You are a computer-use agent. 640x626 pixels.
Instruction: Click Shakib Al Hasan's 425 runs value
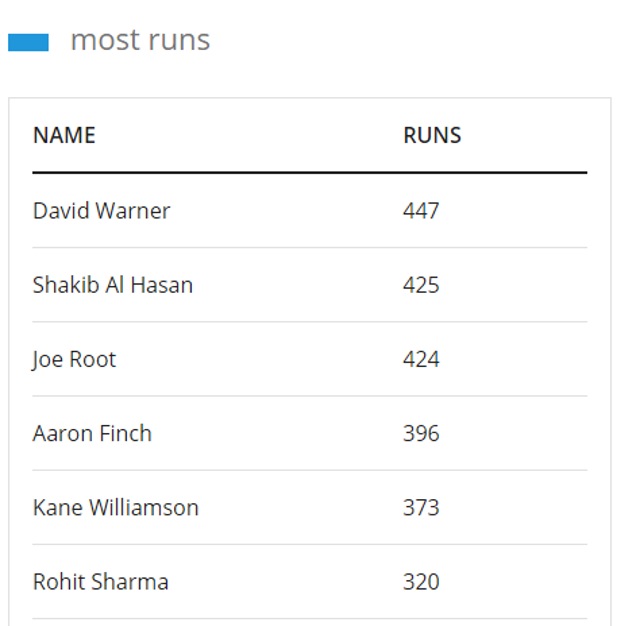point(421,285)
